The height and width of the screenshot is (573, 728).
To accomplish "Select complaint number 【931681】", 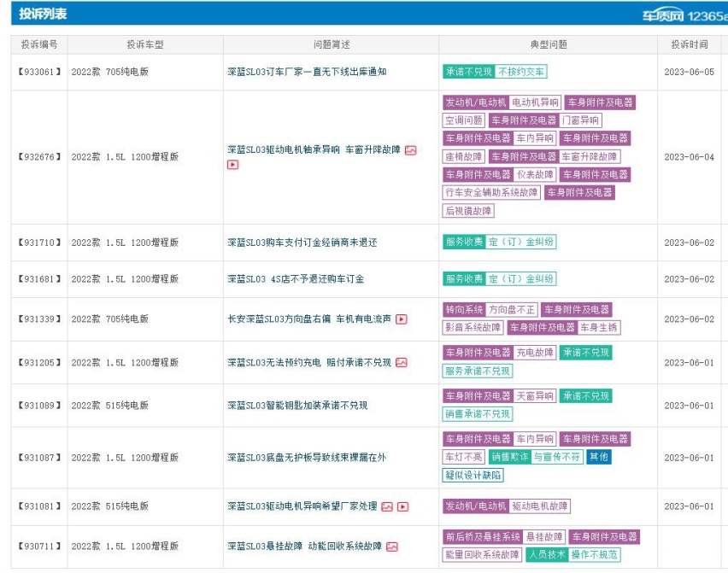I will tap(39, 279).
